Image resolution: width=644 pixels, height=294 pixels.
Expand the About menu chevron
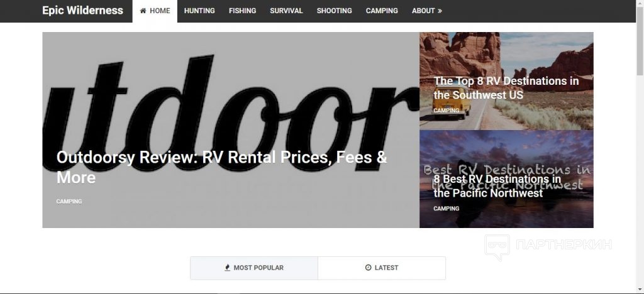click(440, 11)
